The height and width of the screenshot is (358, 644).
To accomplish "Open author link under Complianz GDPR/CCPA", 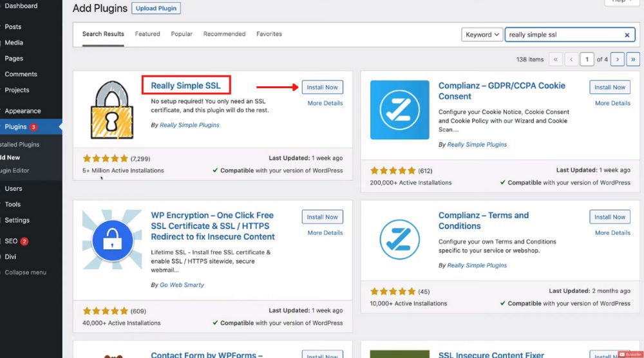I will [477, 144].
